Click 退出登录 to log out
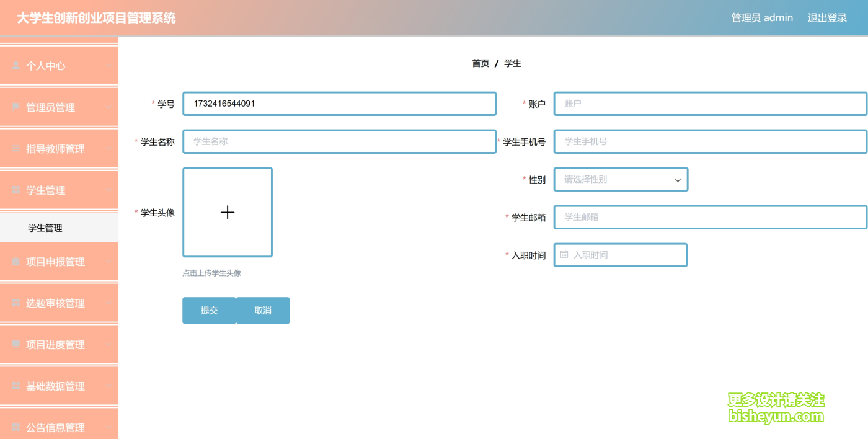Viewport: 868px width, 439px height. click(827, 18)
